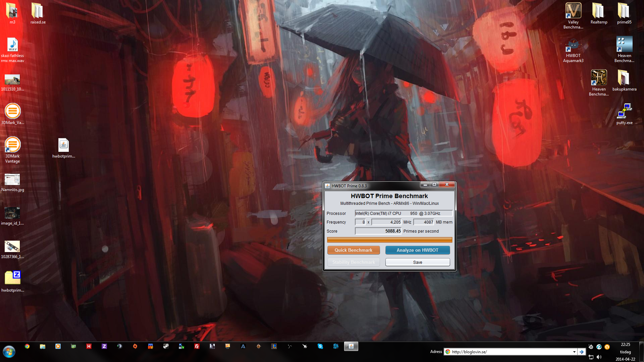Select the Valley Benchmark shortcut
The image size is (644, 362).
pos(573,16)
